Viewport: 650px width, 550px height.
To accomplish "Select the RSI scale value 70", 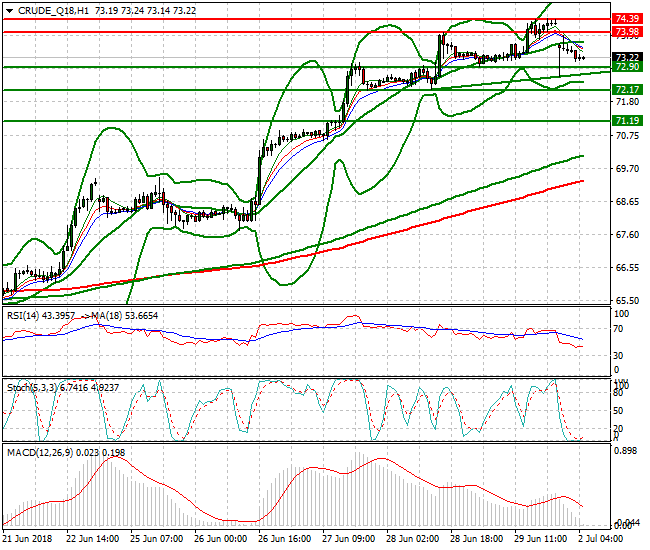I will [x=618, y=329].
